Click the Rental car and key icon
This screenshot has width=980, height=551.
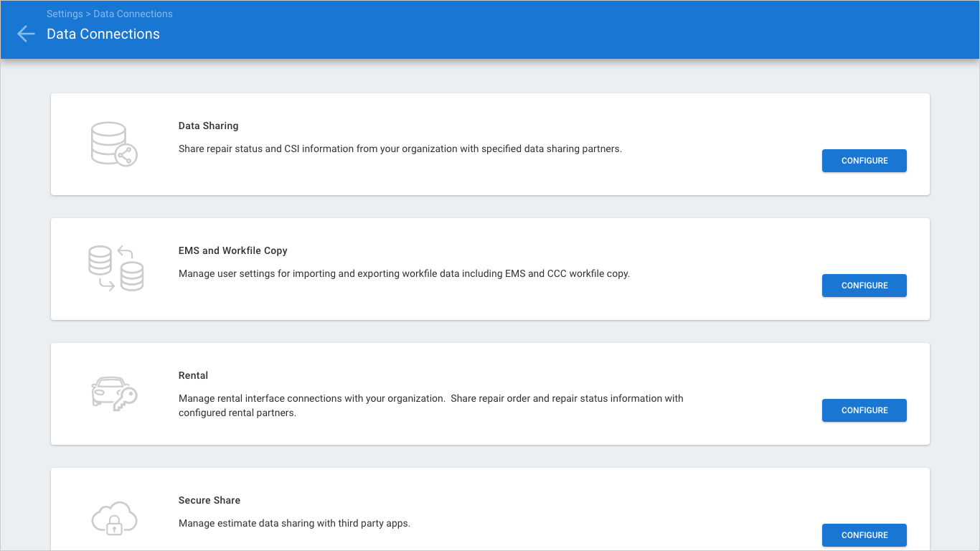(x=114, y=394)
